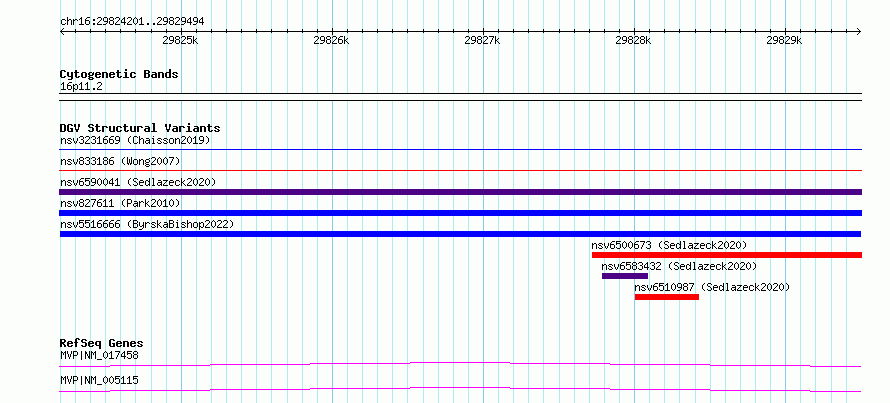Open variant nsv827611 (Park2010) label
This screenshot has height=403, width=890.
(x=120, y=203)
